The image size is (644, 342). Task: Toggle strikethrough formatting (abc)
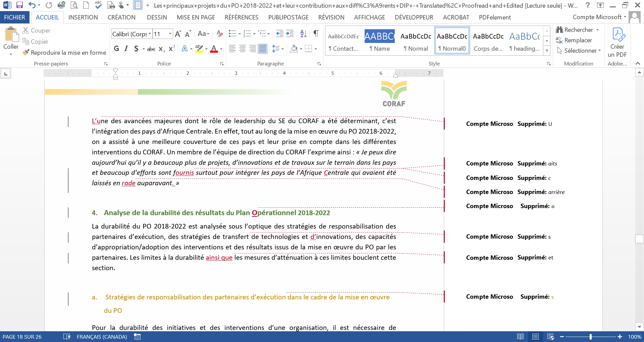[x=151, y=49]
